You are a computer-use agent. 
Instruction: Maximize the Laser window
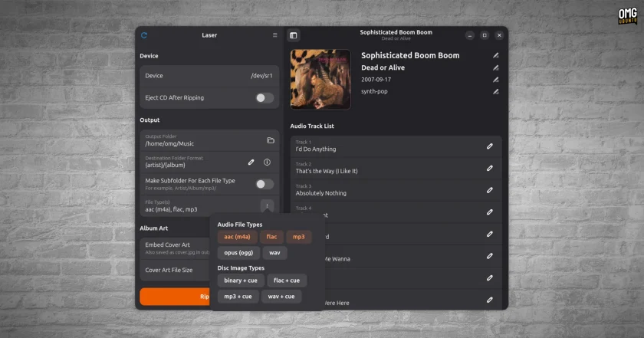485,35
